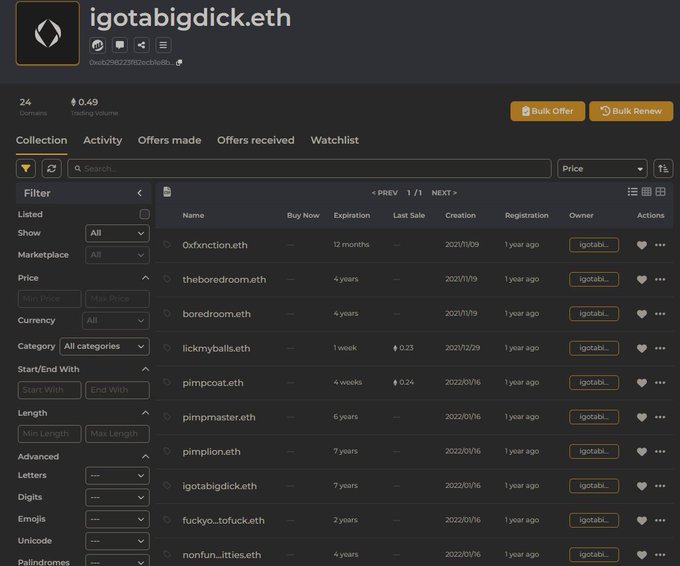Viewport: 680px width, 566px height.
Task: Open more actions for boredroom.eth
Action: point(660,314)
